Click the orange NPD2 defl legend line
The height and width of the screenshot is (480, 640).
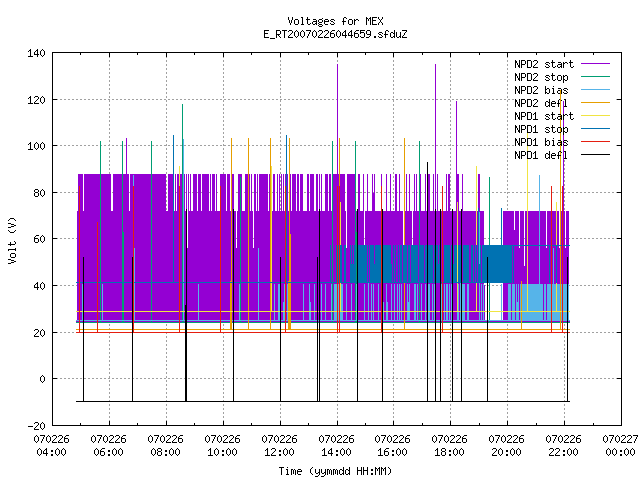(595, 103)
